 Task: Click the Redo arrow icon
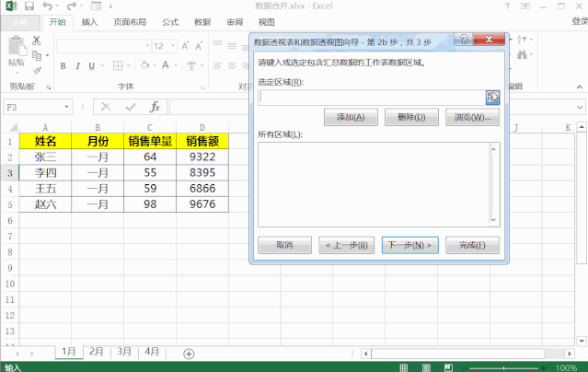(x=71, y=6)
